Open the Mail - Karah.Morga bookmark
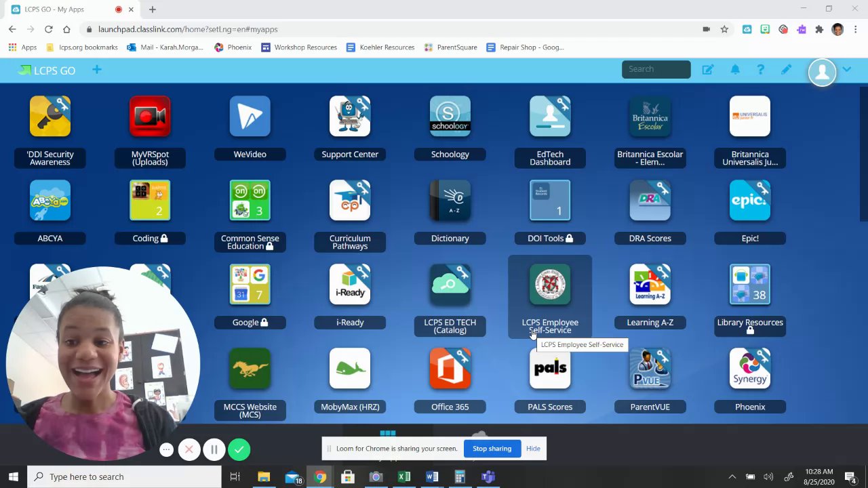 pyautogui.click(x=165, y=47)
